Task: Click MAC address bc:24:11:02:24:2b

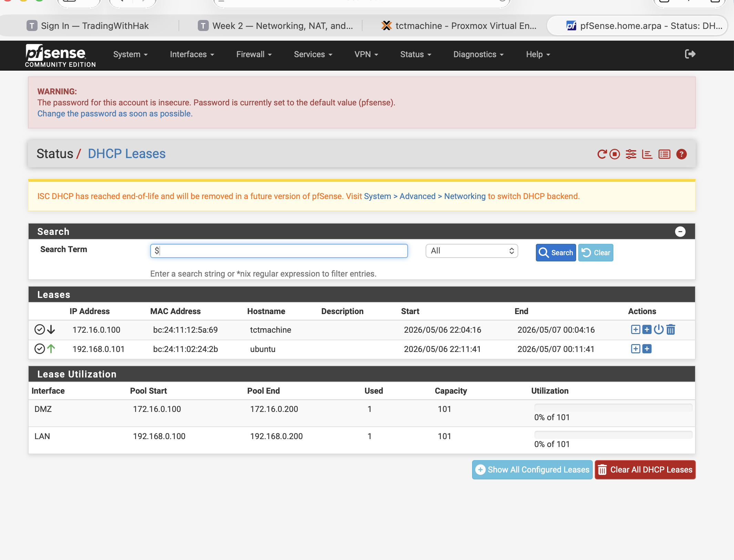Action: point(185,349)
